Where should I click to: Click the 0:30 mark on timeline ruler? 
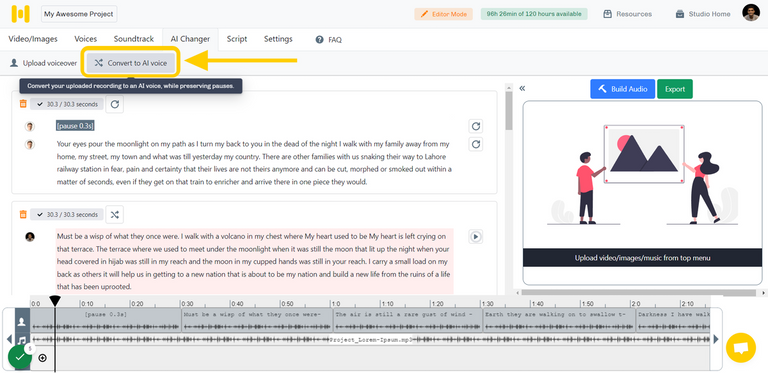point(186,304)
